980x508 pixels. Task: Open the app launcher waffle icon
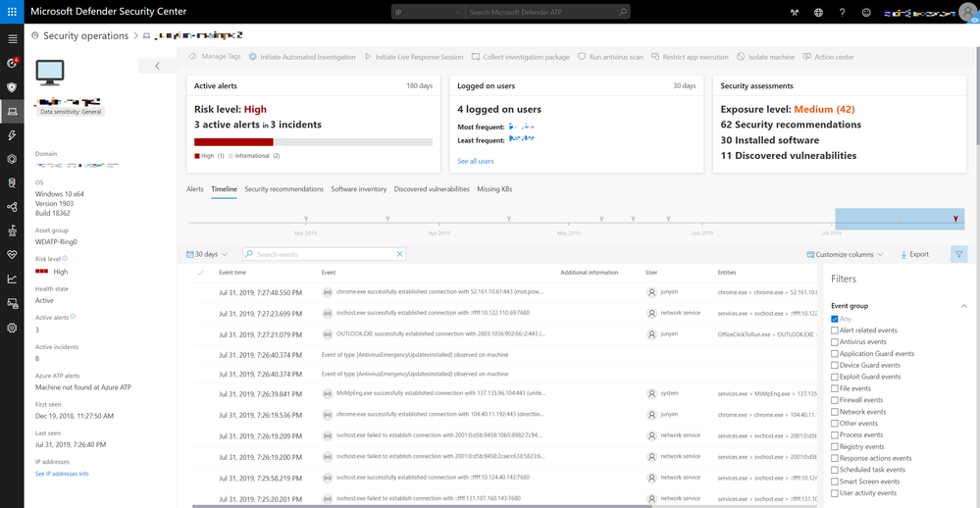click(x=12, y=12)
